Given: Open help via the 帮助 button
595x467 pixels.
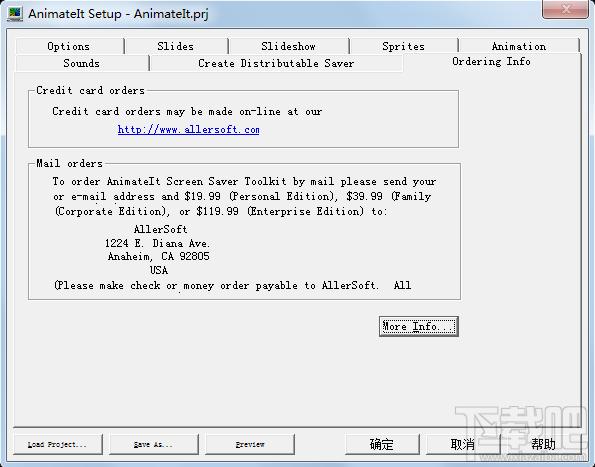Looking at the screenshot, I should (543, 444).
